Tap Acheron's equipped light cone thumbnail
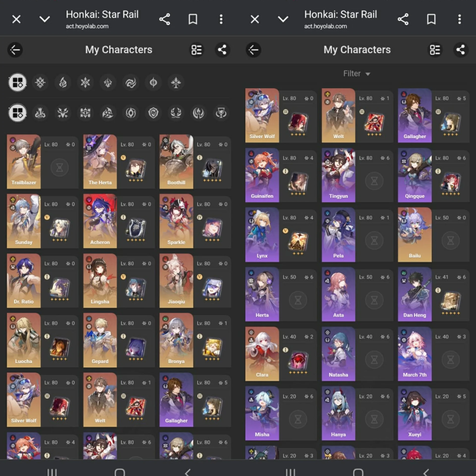 pos(136,228)
